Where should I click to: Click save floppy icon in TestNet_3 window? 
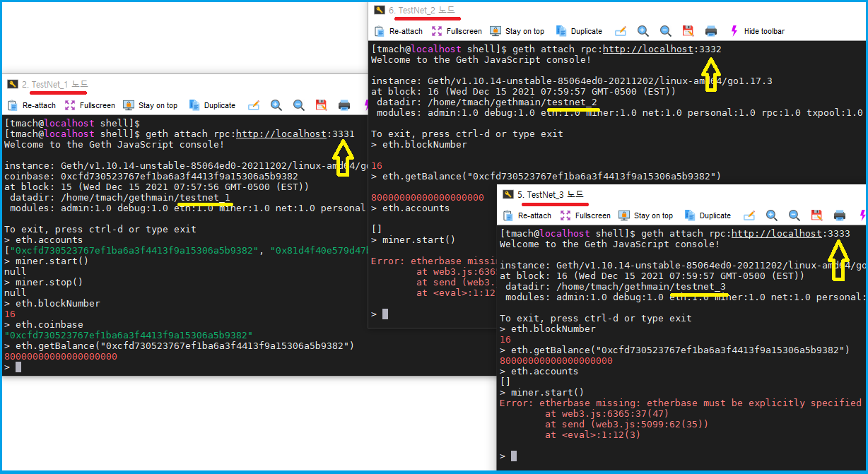(x=816, y=215)
